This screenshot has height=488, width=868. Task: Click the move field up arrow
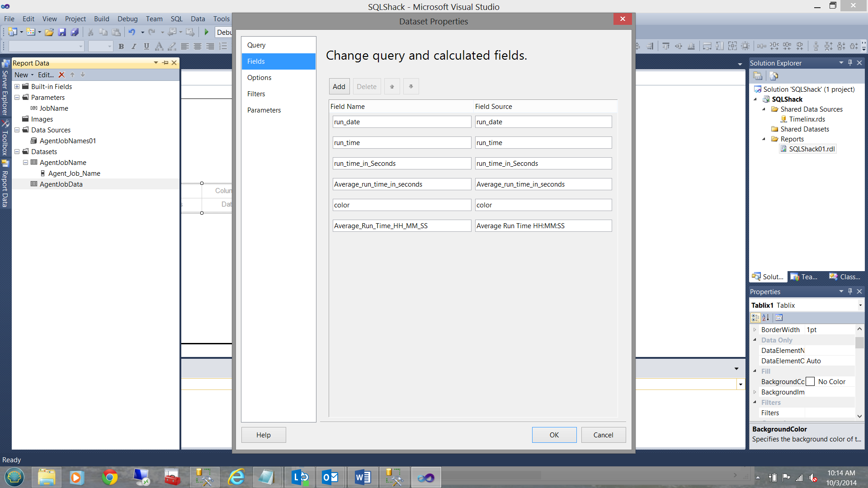392,86
